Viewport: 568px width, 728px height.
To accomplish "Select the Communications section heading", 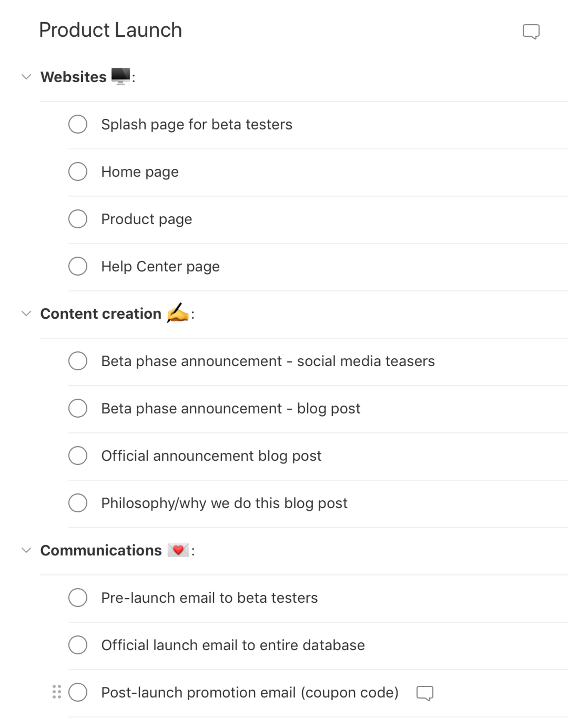I will [101, 550].
